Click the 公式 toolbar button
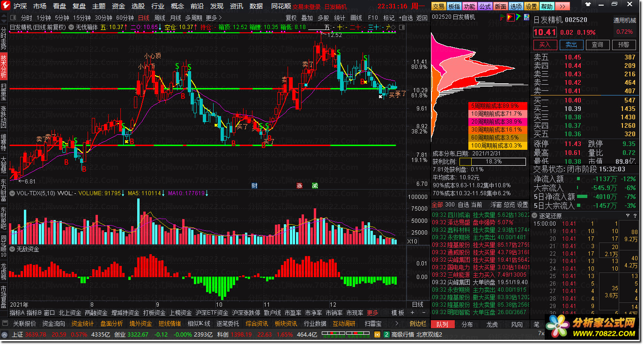Viewport: 644px width, 345px height. tap(485, 7)
